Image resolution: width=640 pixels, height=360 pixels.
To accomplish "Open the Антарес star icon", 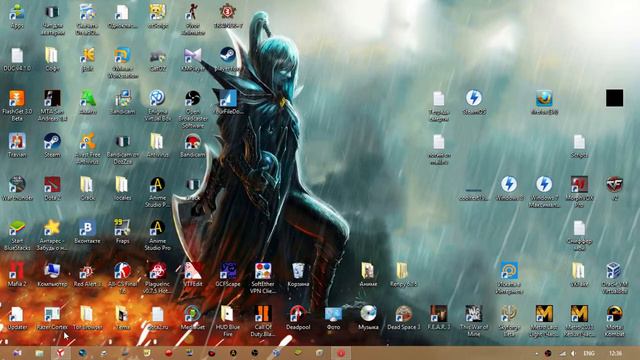I will (x=52, y=229).
